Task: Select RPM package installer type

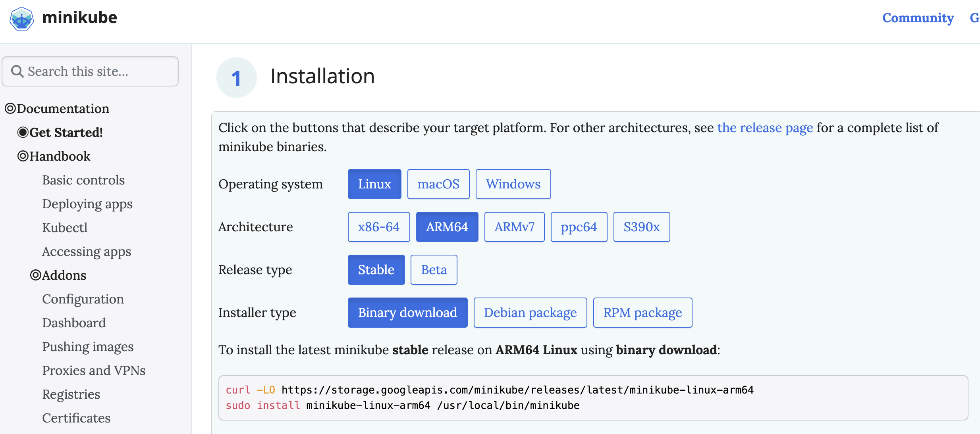Action: (x=642, y=313)
